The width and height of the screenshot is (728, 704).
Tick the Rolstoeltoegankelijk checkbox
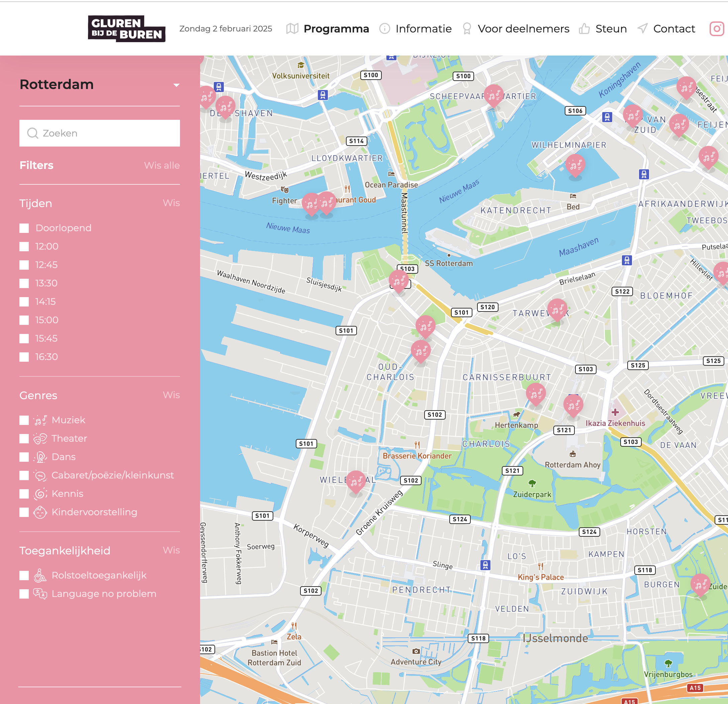click(x=24, y=576)
